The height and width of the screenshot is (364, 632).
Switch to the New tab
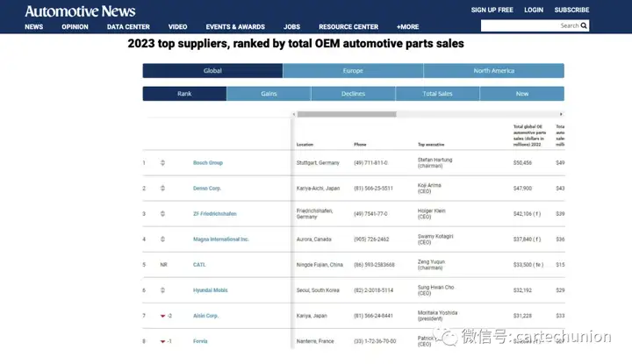point(522,94)
